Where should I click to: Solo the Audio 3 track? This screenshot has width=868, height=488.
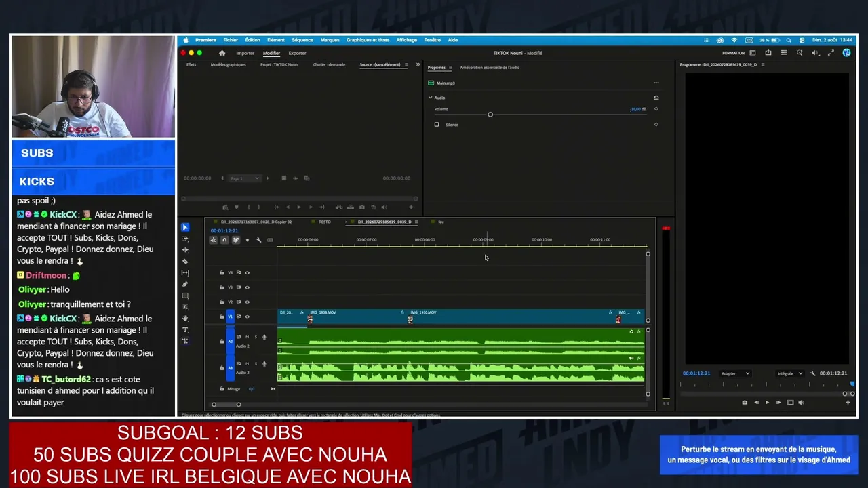coord(256,363)
